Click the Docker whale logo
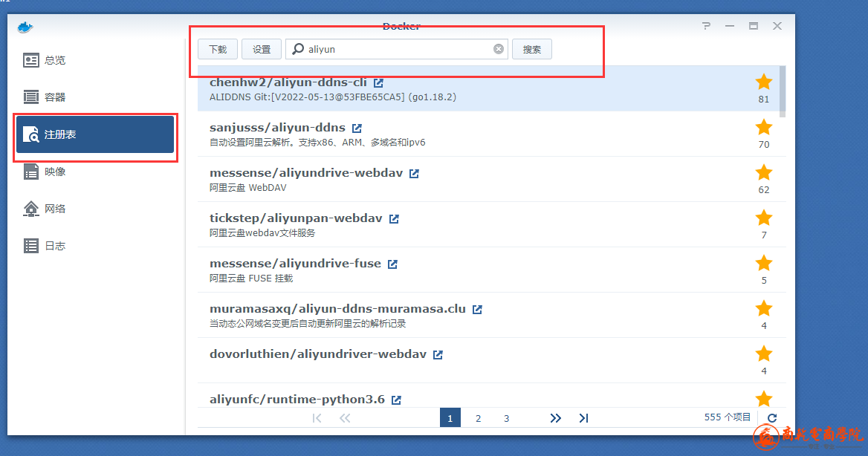Image resolution: width=868 pixels, height=456 pixels. tap(25, 27)
